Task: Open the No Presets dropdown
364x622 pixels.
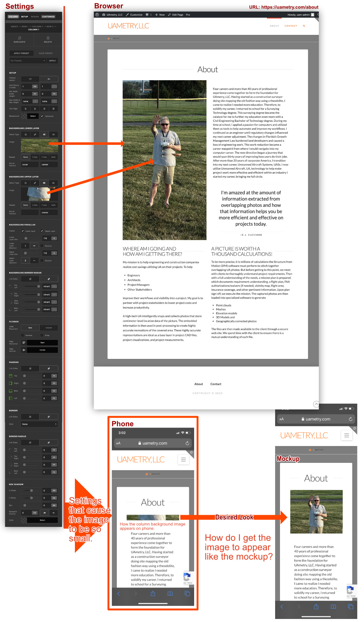Action: click(x=28, y=60)
